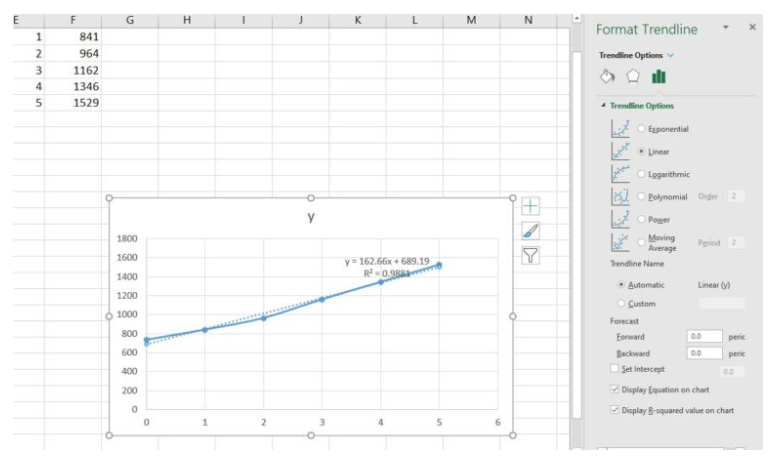The width and height of the screenshot is (775, 465).
Task: Choose Custom trendline name option
Action: click(x=621, y=303)
